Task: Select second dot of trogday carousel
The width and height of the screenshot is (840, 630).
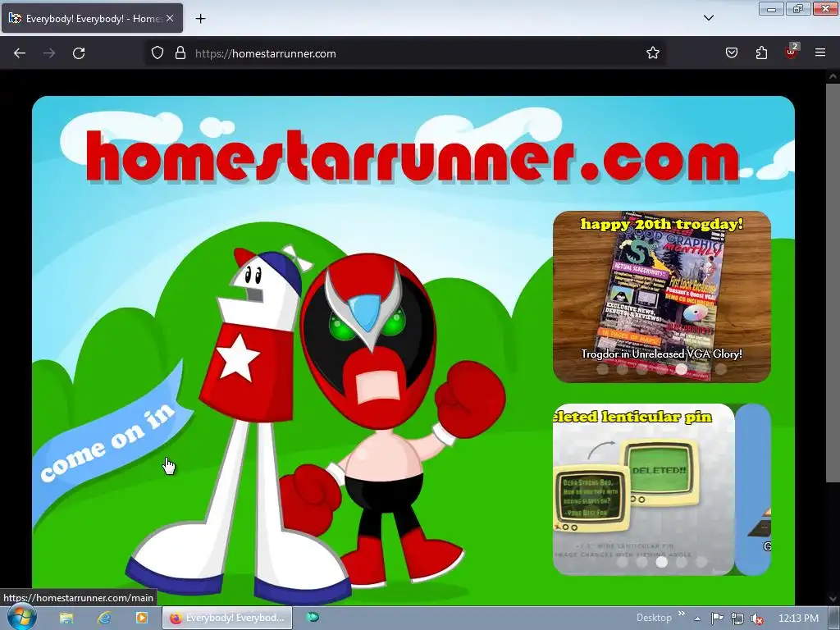Action: (x=622, y=369)
